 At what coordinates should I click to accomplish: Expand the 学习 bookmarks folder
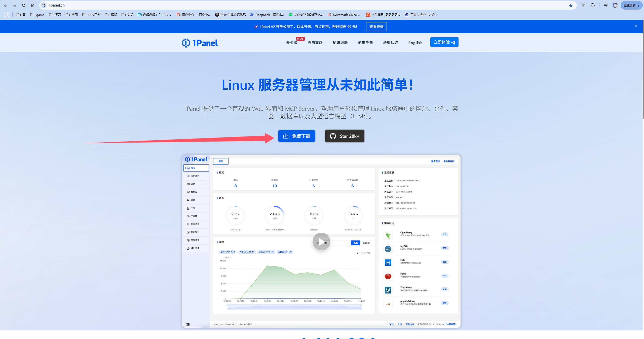coord(55,15)
